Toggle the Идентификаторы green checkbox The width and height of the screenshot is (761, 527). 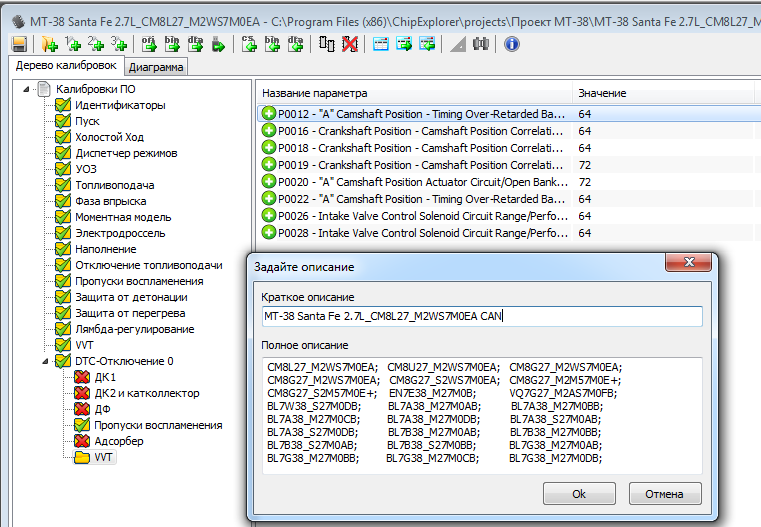(63, 105)
